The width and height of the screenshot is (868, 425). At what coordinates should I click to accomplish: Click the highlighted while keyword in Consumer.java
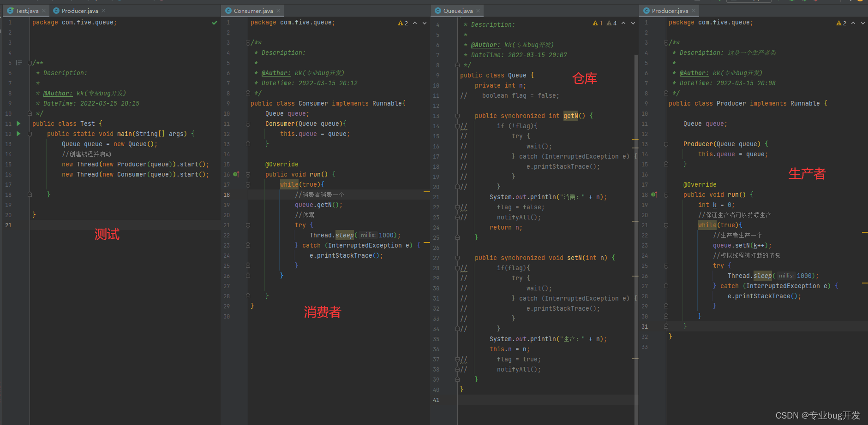(289, 184)
